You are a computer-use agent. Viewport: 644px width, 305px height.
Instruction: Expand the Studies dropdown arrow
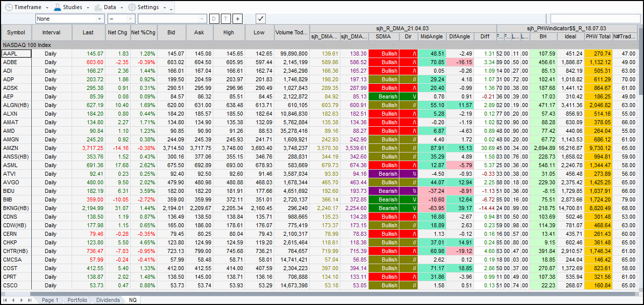point(87,8)
